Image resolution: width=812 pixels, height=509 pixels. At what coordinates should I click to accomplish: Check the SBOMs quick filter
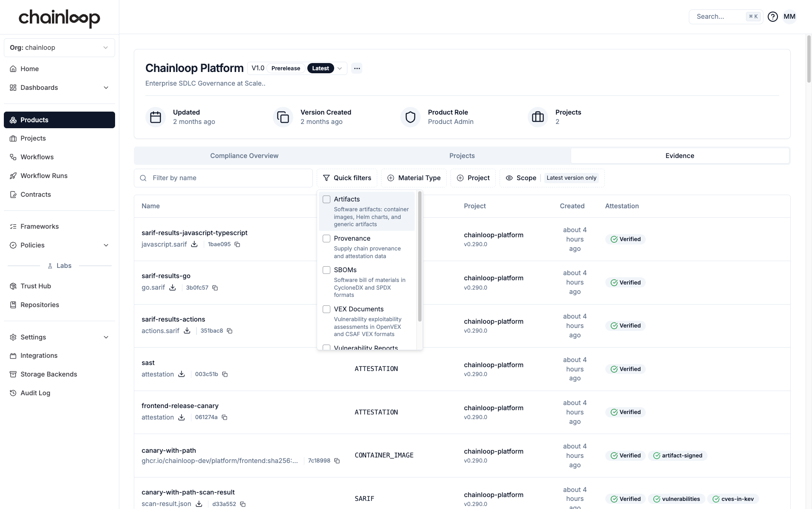point(327,270)
